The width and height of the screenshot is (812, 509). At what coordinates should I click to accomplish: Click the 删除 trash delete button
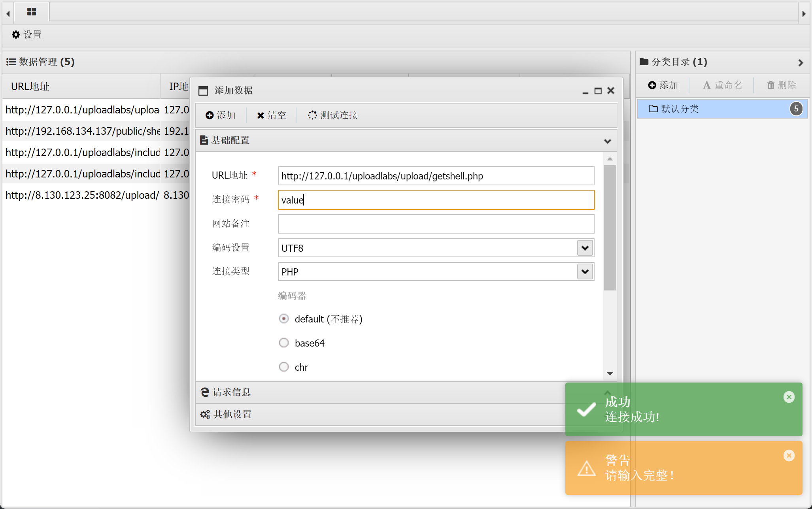782,85
